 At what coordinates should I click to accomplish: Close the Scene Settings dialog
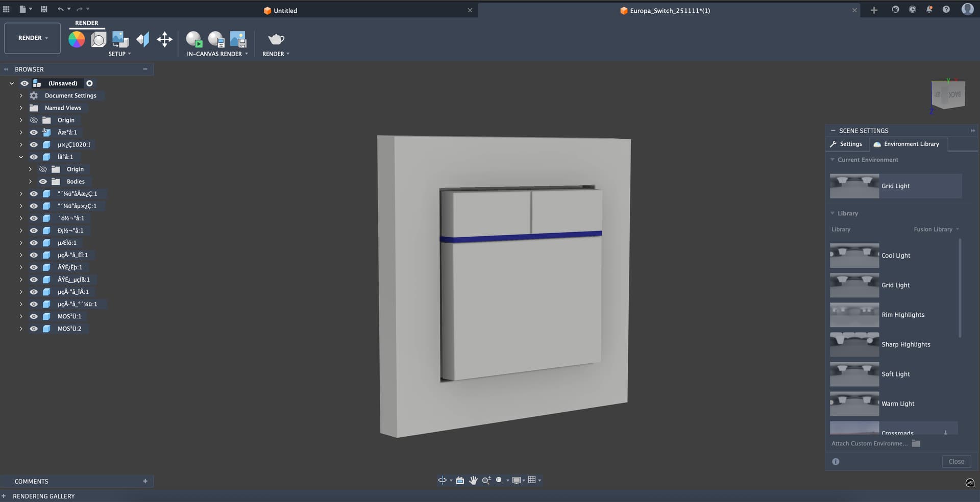[956, 462]
